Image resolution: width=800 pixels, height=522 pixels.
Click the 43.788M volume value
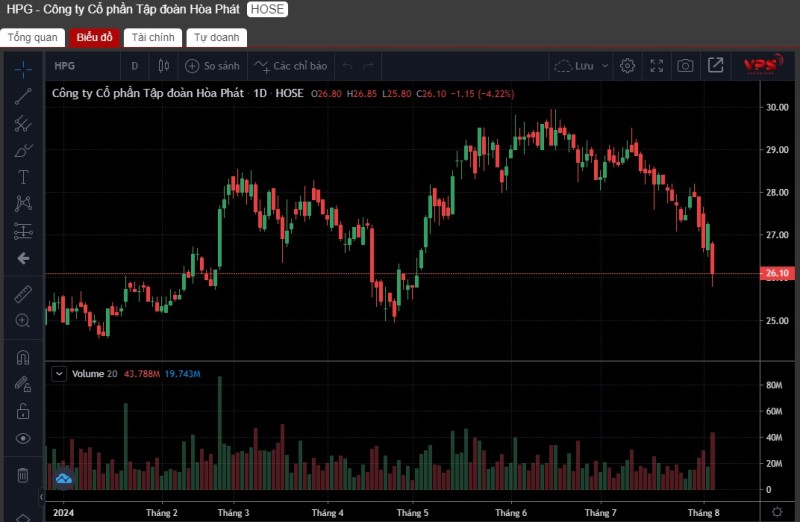pyautogui.click(x=142, y=374)
